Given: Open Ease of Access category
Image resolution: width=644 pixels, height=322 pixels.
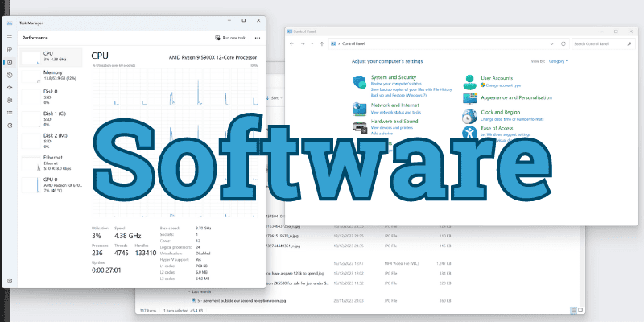Looking at the screenshot, I should point(497,128).
